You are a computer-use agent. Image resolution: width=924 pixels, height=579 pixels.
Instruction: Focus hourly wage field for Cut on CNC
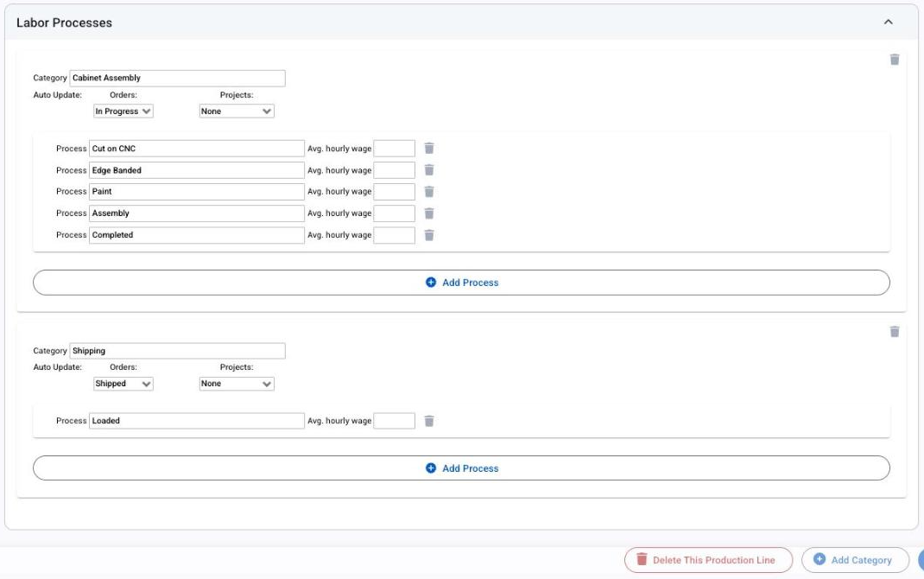[395, 149]
